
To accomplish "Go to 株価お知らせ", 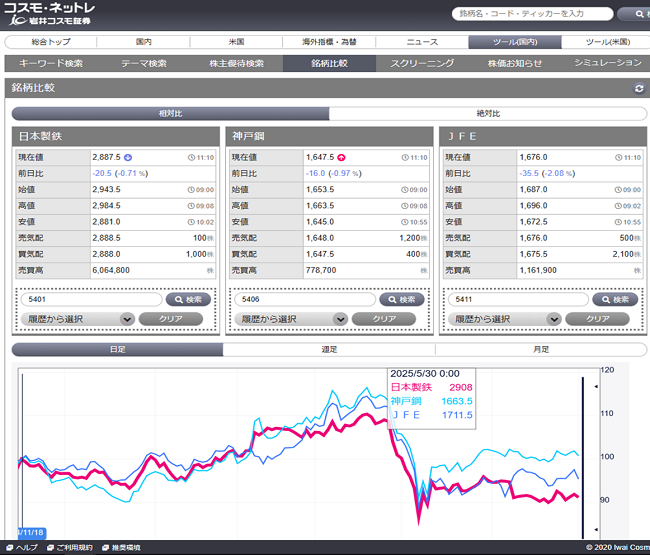I will coord(515,63).
